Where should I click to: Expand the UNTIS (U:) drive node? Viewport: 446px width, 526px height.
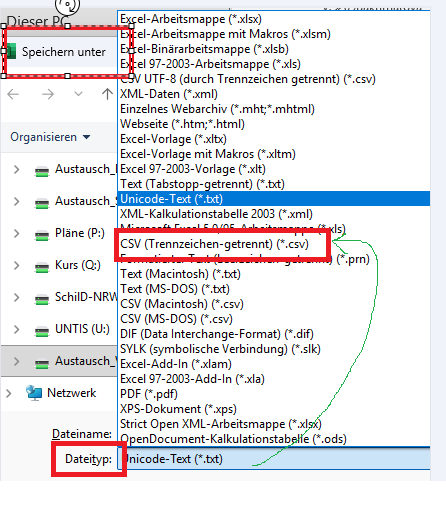[16, 329]
